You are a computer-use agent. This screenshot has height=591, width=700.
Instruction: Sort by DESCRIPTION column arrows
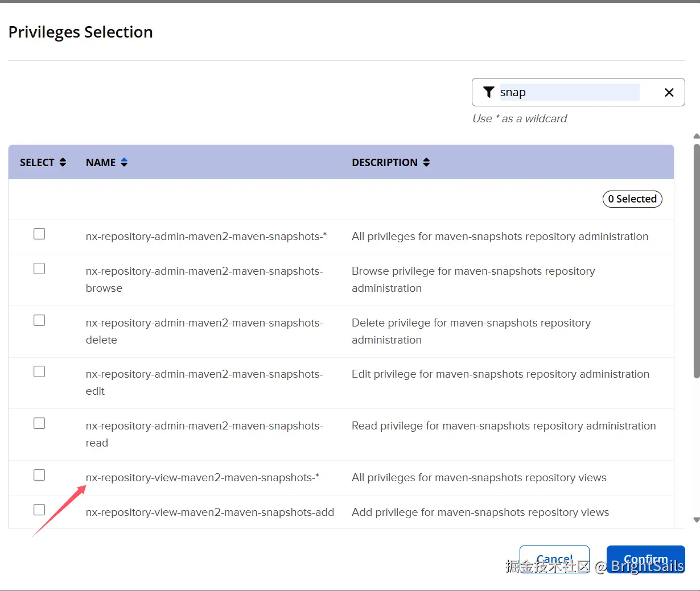point(426,163)
